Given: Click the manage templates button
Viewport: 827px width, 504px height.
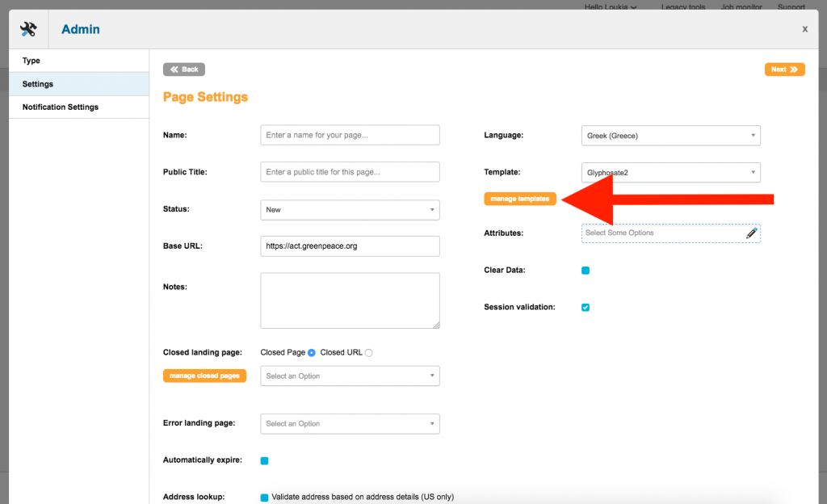Looking at the screenshot, I should (x=519, y=199).
